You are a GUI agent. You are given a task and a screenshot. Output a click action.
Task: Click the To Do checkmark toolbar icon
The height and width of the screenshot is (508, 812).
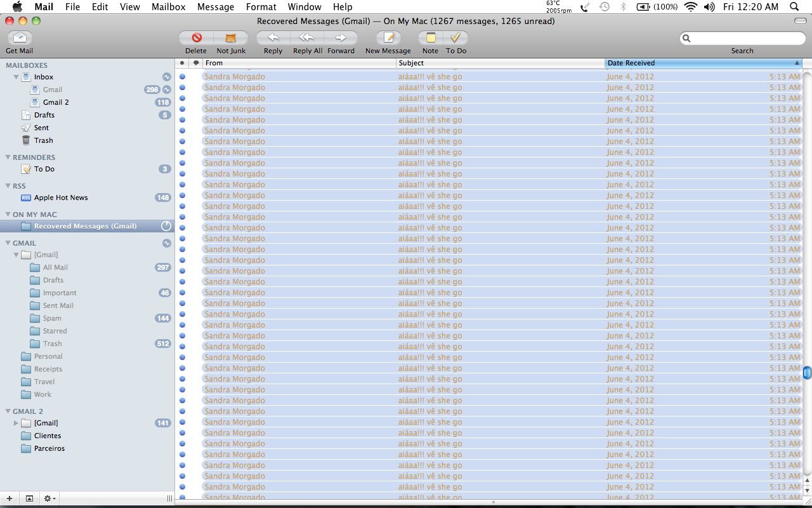[455, 37]
